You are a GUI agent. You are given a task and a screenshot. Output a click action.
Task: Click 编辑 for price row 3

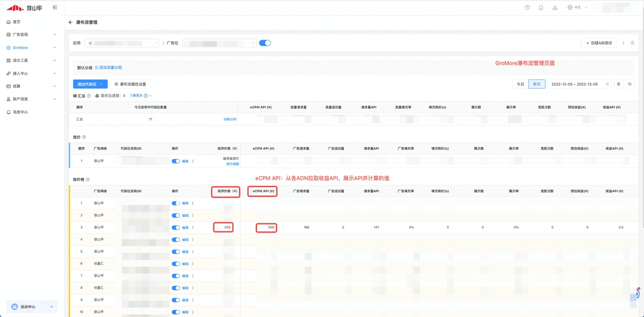(185, 227)
